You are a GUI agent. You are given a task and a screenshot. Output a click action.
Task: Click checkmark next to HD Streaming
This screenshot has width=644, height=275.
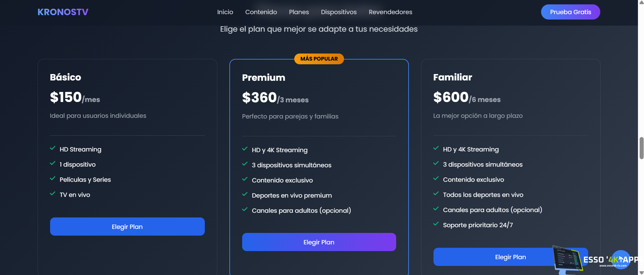click(x=52, y=148)
